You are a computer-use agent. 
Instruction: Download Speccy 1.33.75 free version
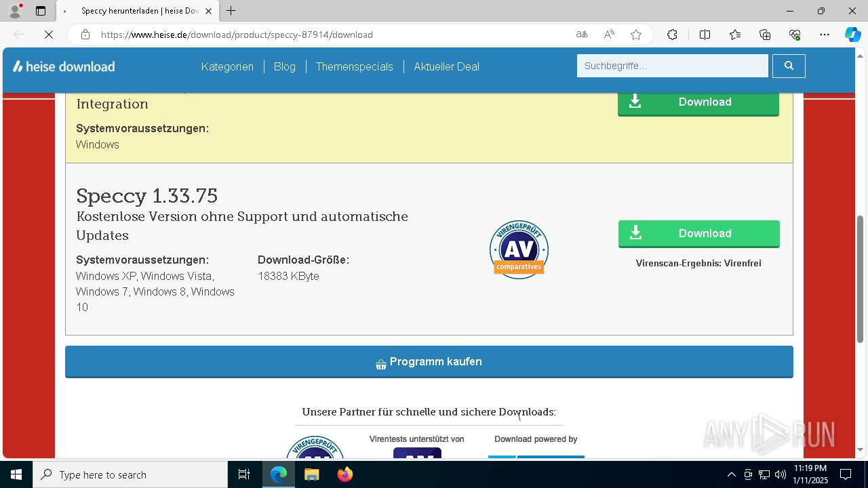tap(698, 234)
